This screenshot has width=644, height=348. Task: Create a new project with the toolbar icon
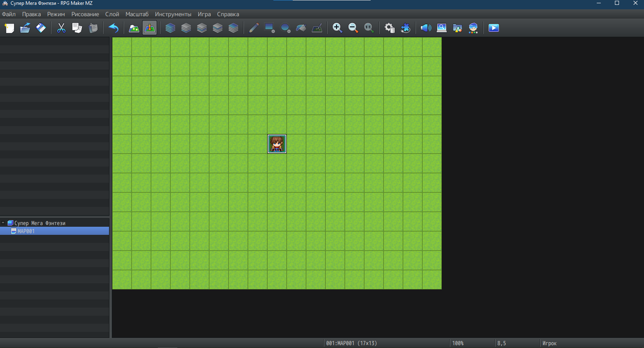tap(9, 28)
